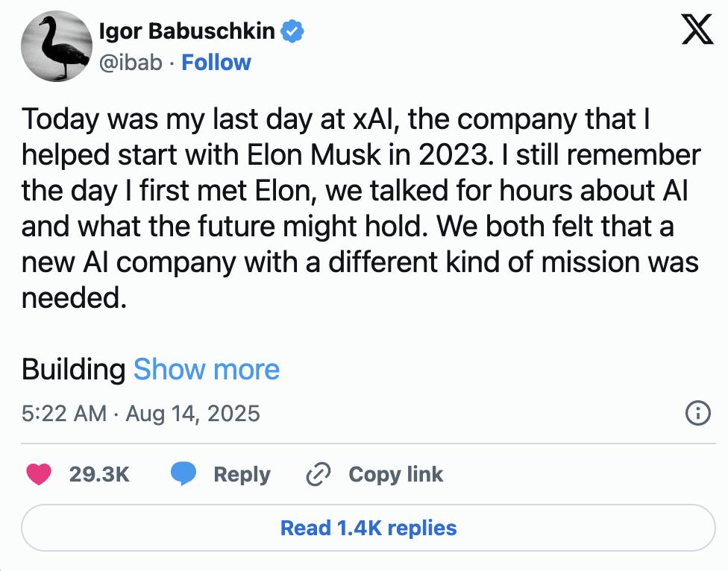
Task: Open the info circle icon
Action: pyautogui.click(x=697, y=413)
